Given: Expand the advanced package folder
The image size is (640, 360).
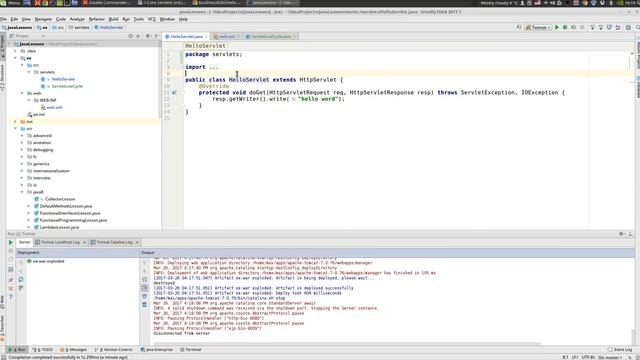Looking at the screenshot, I should pyautogui.click(x=22, y=136).
